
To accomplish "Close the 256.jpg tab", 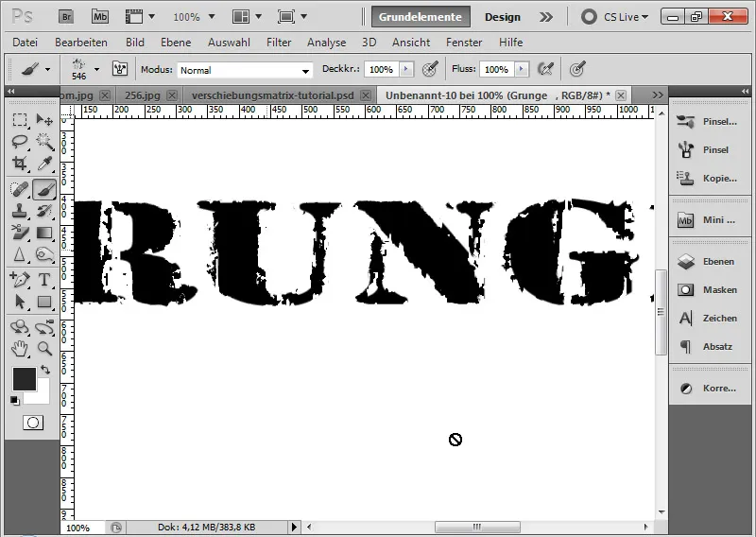I will 172,95.
